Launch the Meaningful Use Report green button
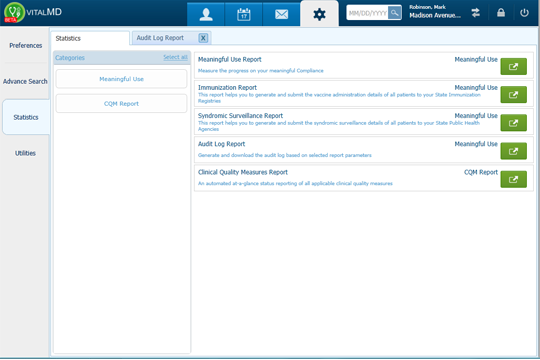Viewport: 540px width, 360px height. (x=513, y=66)
